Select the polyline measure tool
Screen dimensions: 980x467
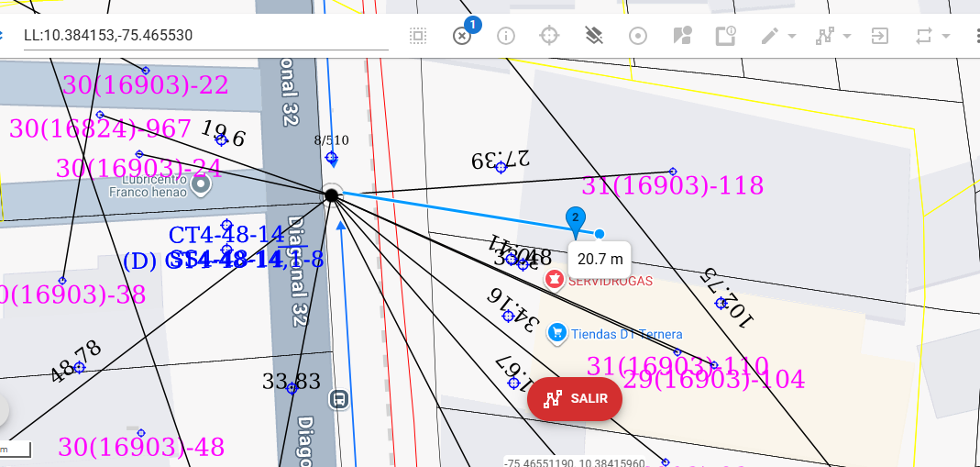(825, 36)
